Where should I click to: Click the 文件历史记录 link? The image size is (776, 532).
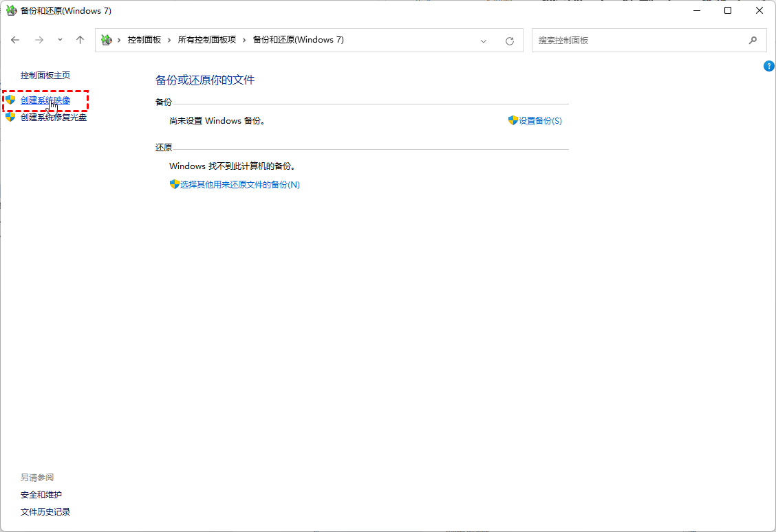pos(45,511)
